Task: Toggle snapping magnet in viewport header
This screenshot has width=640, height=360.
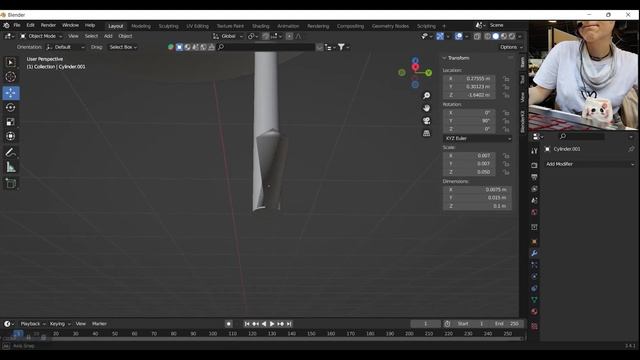Action: pyautogui.click(x=266, y=36)
